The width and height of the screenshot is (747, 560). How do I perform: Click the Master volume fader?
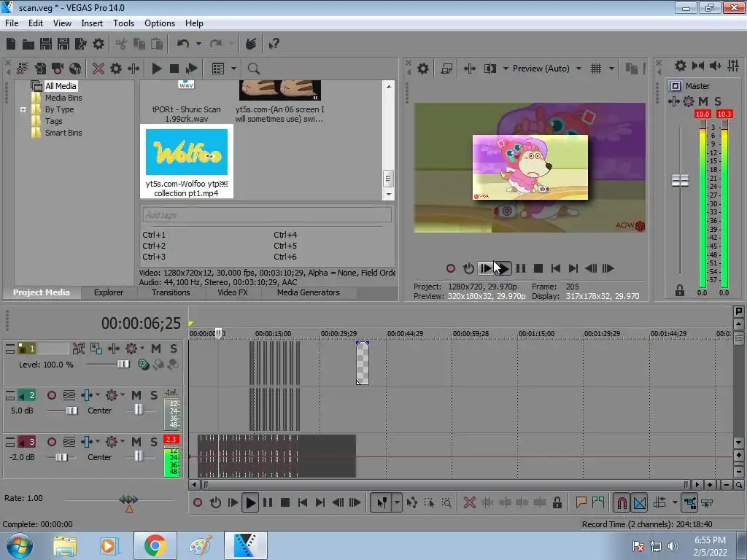point(680,181)
